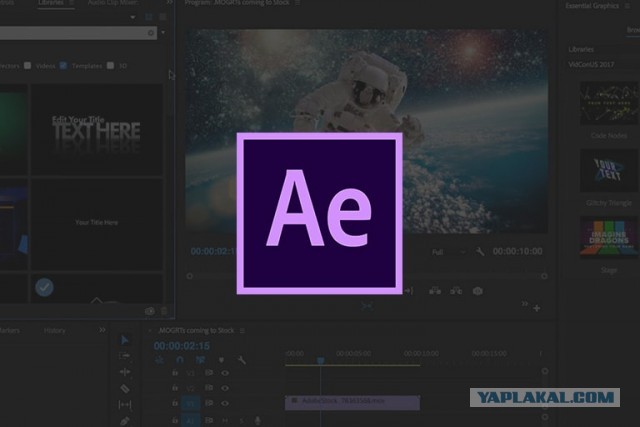Screen dimensions: 640x427
Task: Hide track V3 with its eye icon
Action: pyautogui.click(x=225, y=373)
